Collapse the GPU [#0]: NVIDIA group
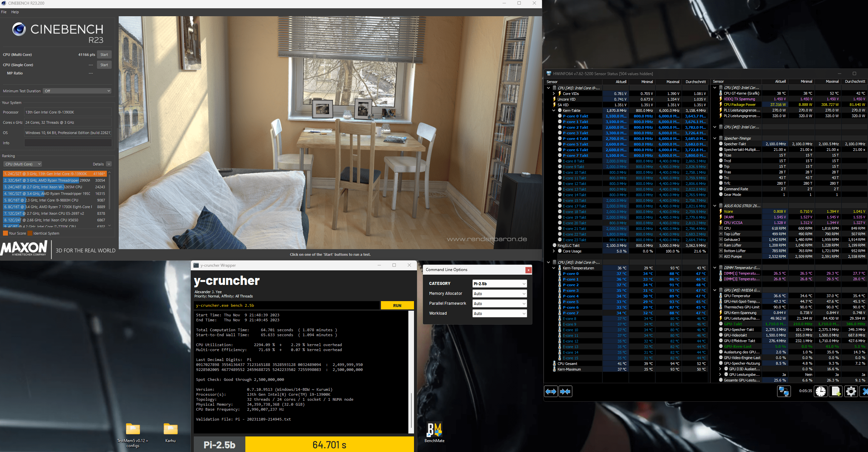Screen dimensions: 868x452 point(715,290)
